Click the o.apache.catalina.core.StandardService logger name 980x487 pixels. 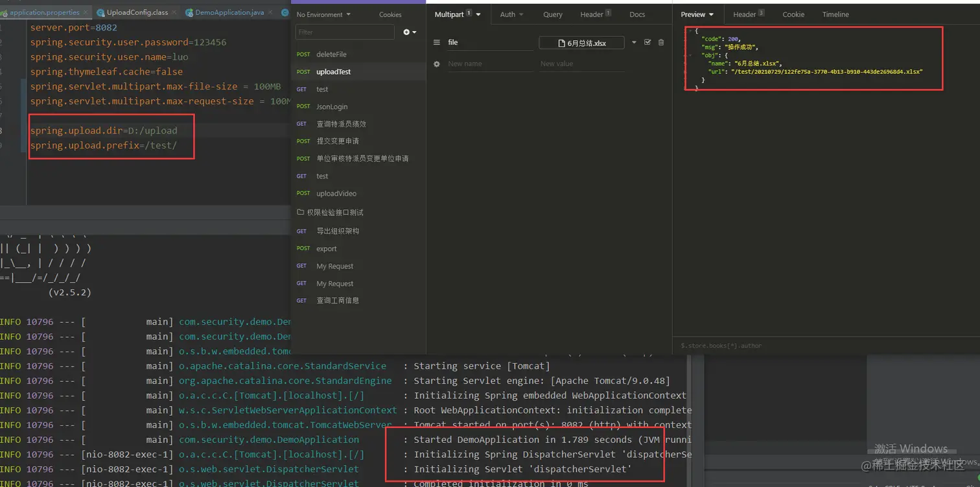pyautogui.click(x=283, y=366)
